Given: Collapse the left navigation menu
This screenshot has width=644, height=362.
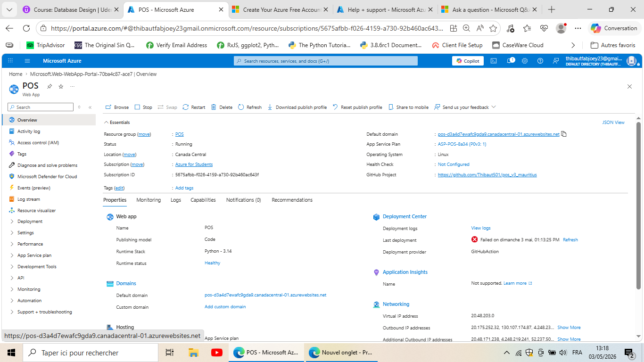Looking at the screenshot, I should tap(90, 107).
